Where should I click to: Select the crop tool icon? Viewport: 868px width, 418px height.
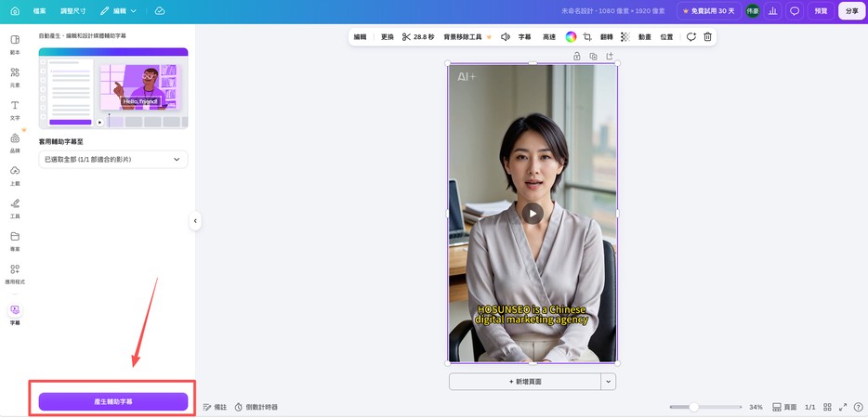(588, 37)
